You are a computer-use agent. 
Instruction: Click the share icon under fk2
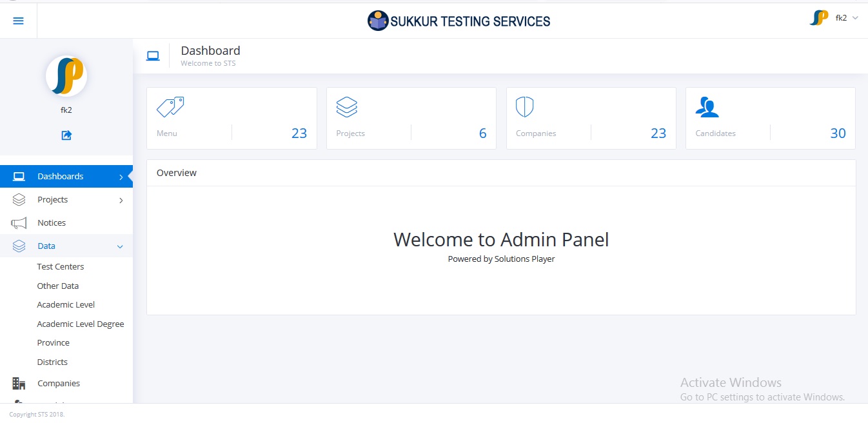pos(66,135)
